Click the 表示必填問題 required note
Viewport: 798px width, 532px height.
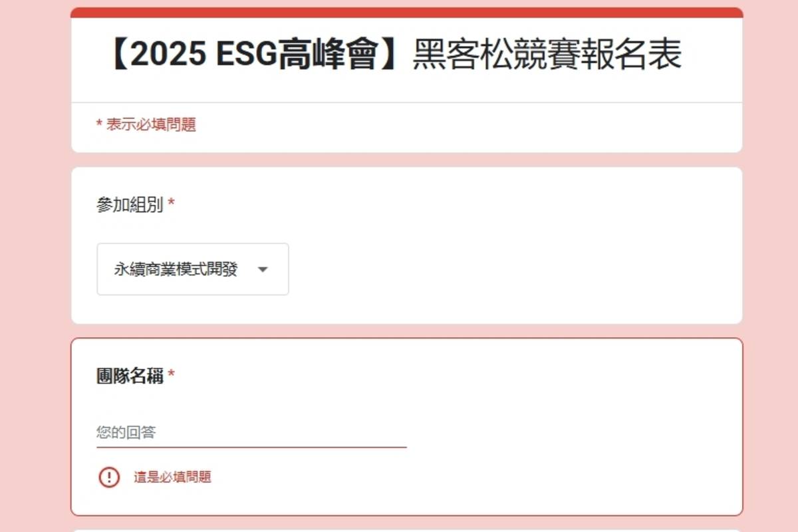point(151,124)
